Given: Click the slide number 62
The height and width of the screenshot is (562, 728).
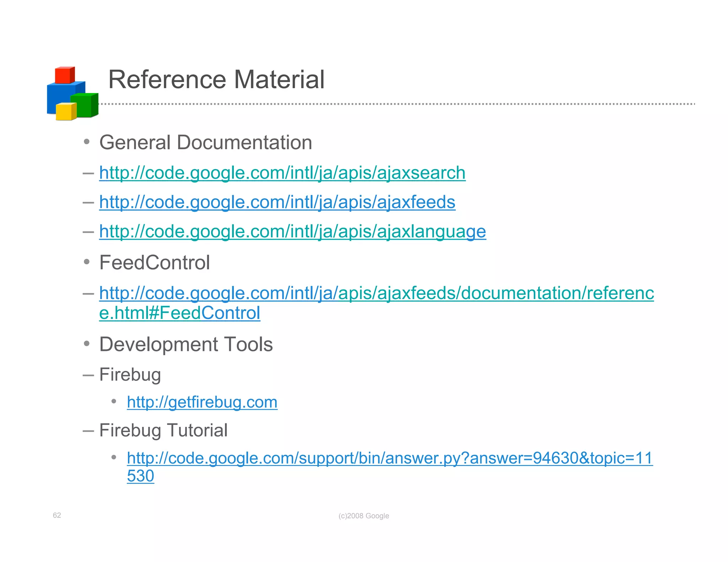Looking at the screenshot, I should click(57, 515).
